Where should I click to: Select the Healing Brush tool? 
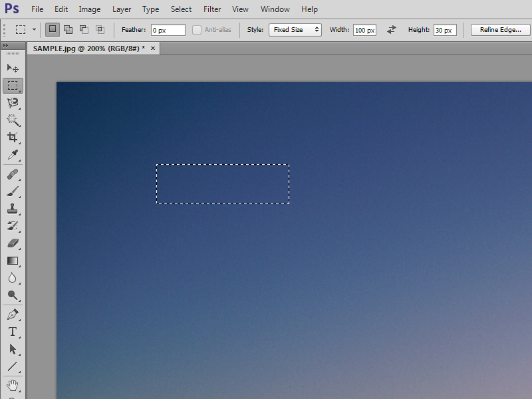13,175
